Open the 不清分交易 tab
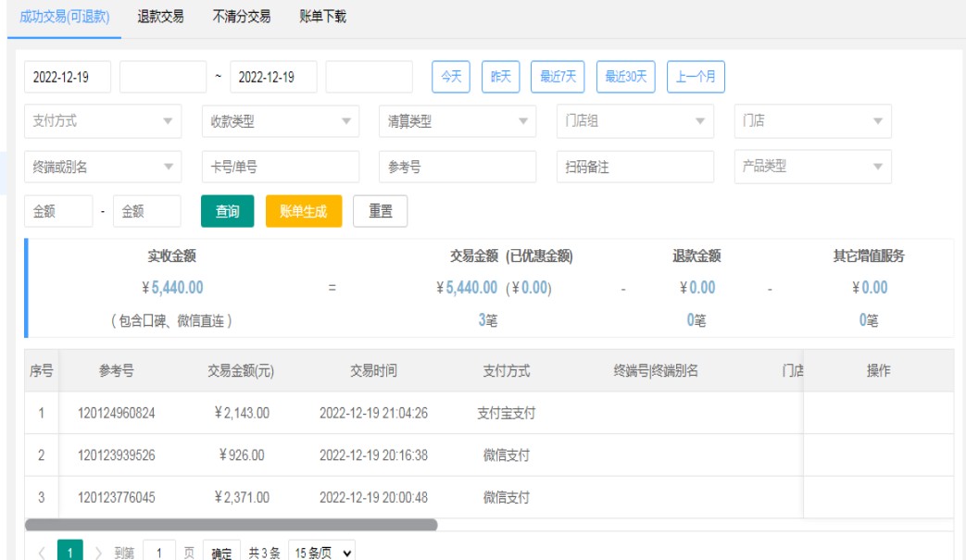 point(242,17)
